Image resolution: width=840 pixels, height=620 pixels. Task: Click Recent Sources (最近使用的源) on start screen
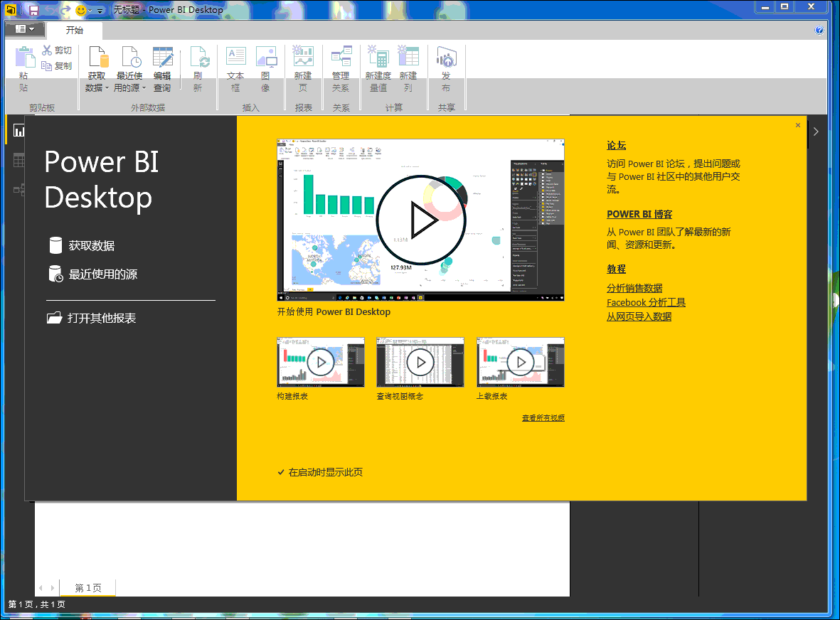tap(92, 274)
